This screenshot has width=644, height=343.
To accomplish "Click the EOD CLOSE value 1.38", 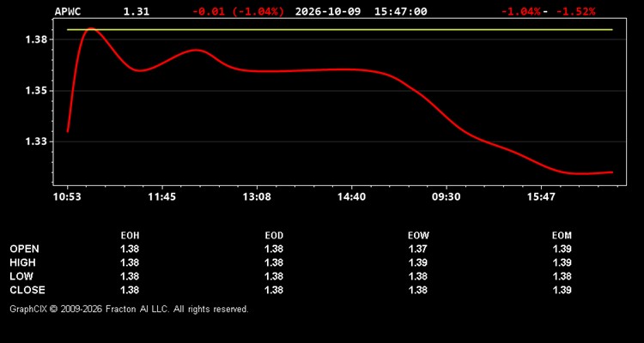I will point(274,290).
